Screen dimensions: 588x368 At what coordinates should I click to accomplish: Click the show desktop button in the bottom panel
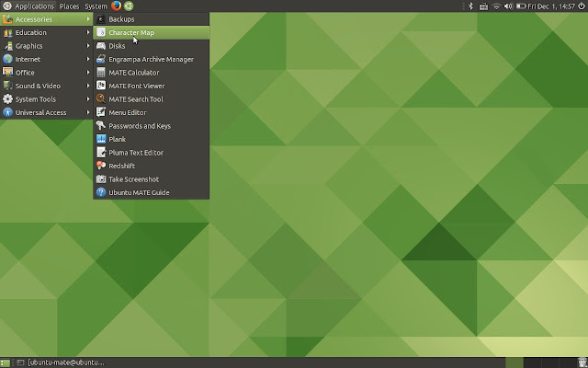(5, 362)
